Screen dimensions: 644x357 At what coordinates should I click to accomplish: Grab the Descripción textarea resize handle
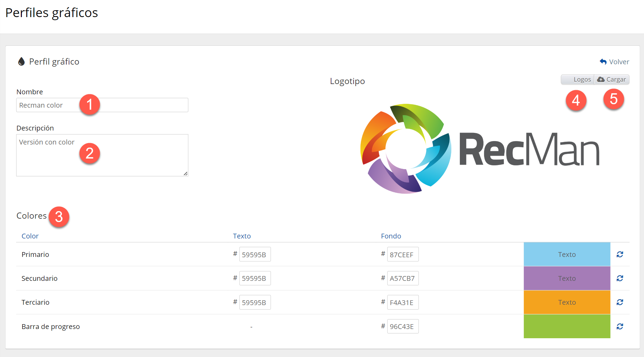186,174
